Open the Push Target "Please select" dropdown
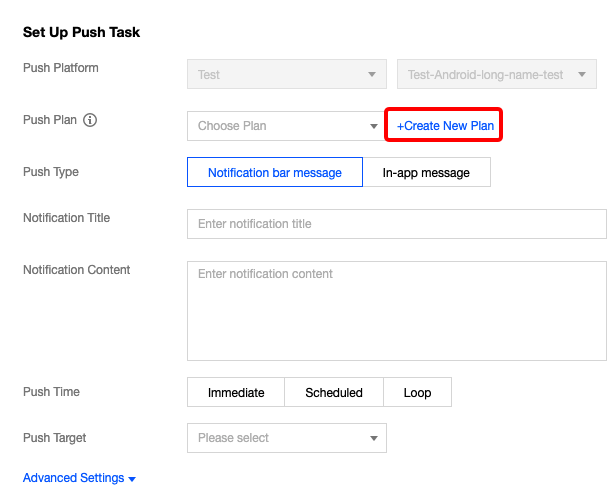This screenshot has width=612, height=488. coord(280,438)
